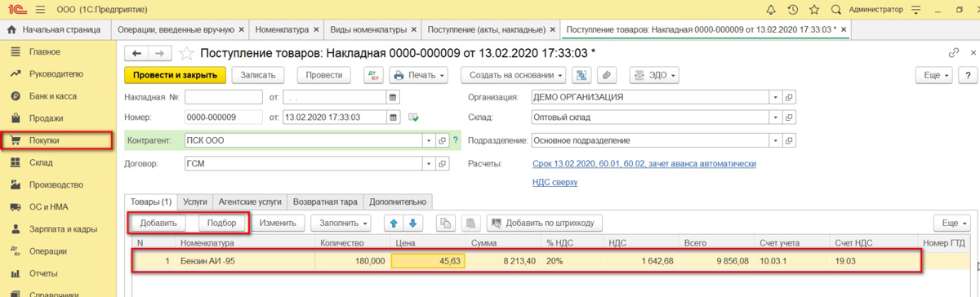Open Заполнить dropdown
Viewport: 980px width, 297px height.
click(x=341, y=222)
